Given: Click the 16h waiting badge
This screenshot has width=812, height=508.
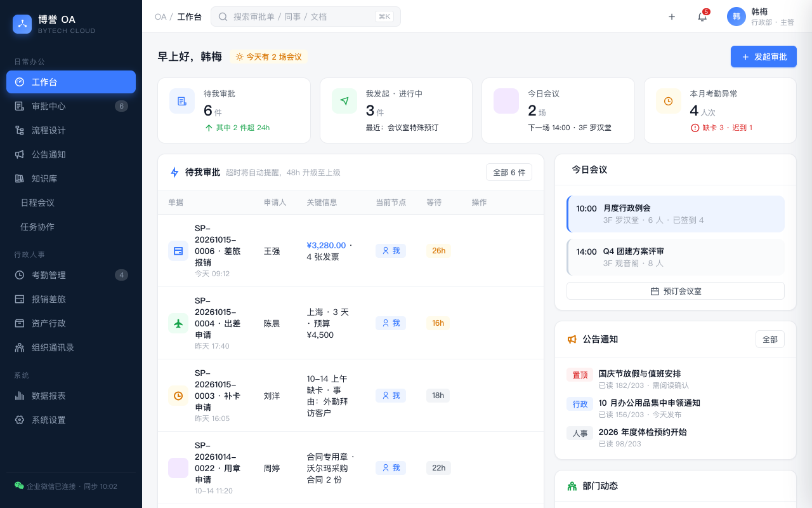Looking at the screenshot, I should (x=438, y=323).
